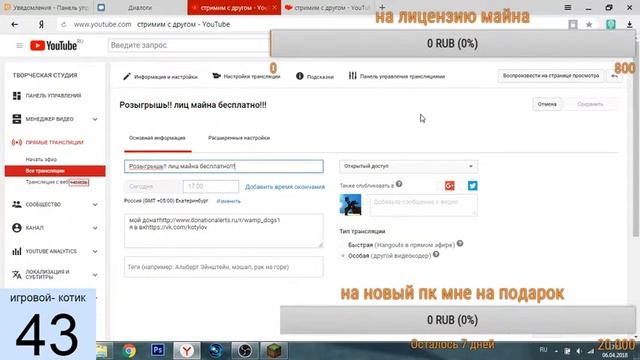The image size is (640, 360).
Task: Share to Google+ with the red icon
Action: coord(450,186)
